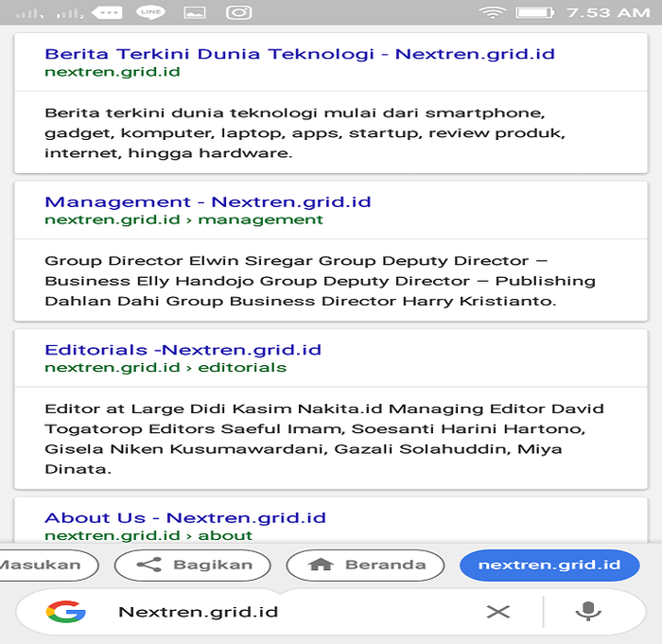
Task: Tap the Bagikan chip label
Action: point(213,565)
